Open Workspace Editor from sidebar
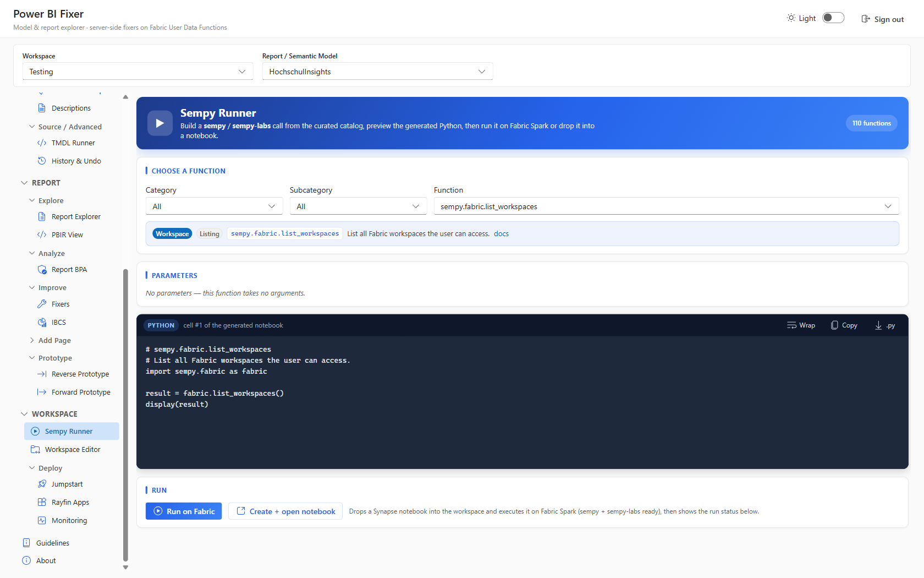The height and width of the screenshot is (578, 924). point(71,449)
